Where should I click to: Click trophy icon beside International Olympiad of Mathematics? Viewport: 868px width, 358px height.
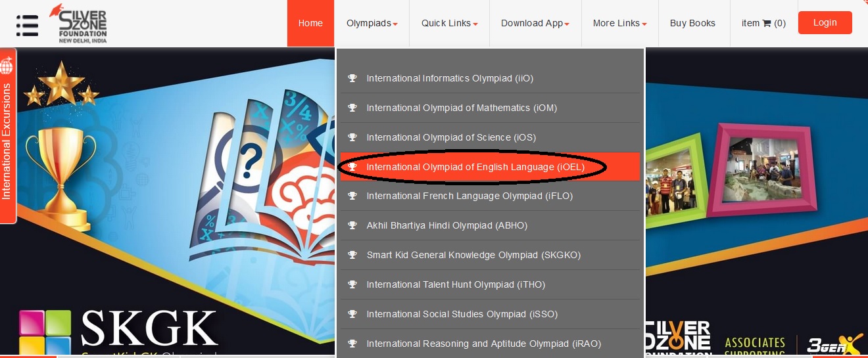click(352, 108)
